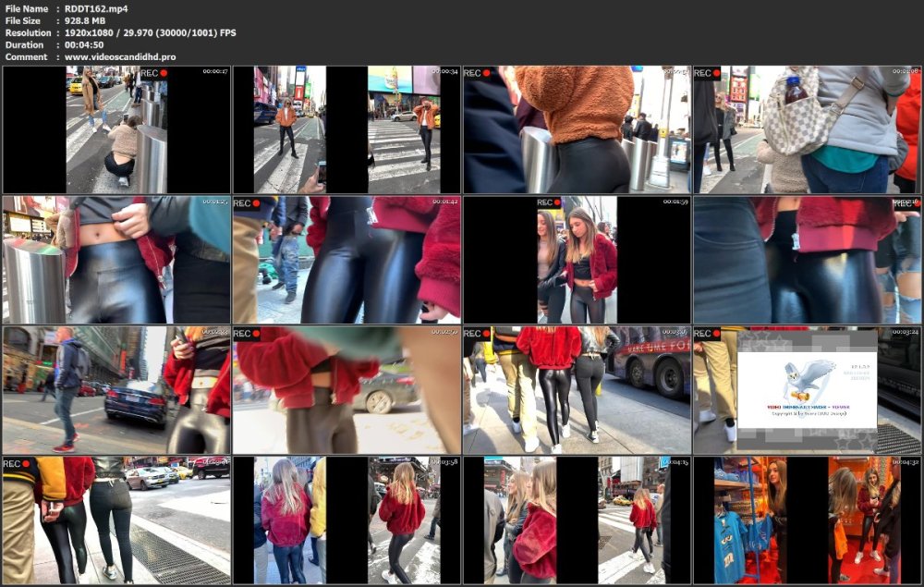The image size is (924, 587).
Task: Select the "Duration" label
Action: [24, 44]
